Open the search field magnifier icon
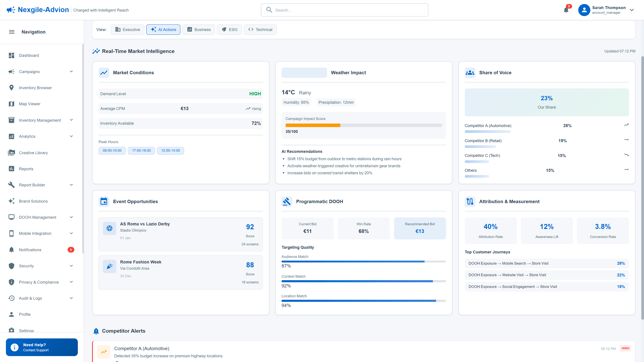644x362 pixels. pyautogui.click(x=269, y=10)
